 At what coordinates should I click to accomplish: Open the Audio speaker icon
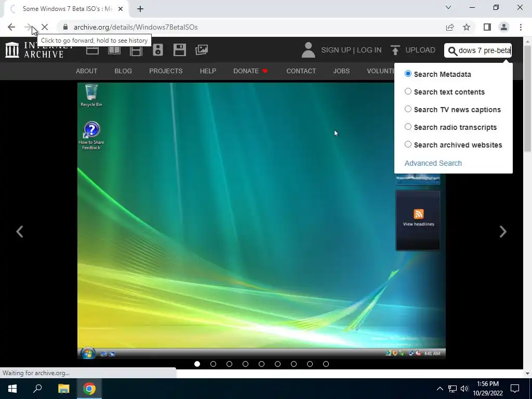(158, 50)
